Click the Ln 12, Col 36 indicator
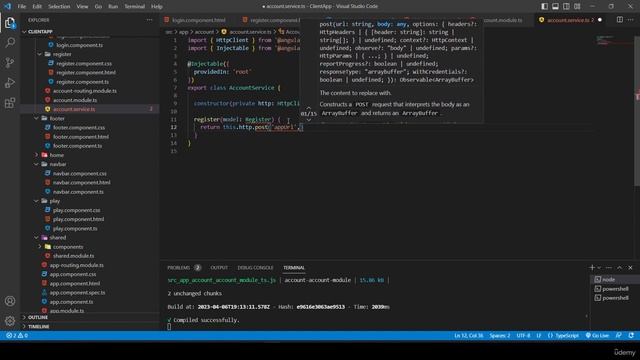This screenshot has width=640, height=360. (x=469, y=336)
